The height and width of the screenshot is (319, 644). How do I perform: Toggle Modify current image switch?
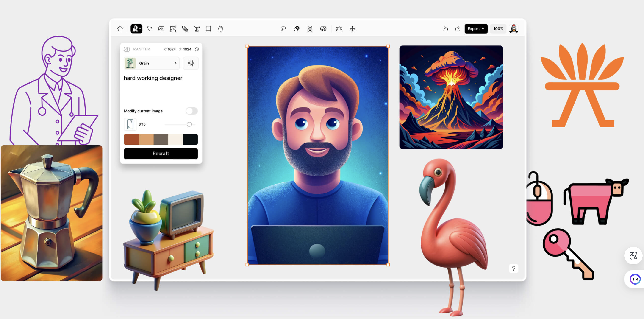pyautogui.click(x=192, y=111)
